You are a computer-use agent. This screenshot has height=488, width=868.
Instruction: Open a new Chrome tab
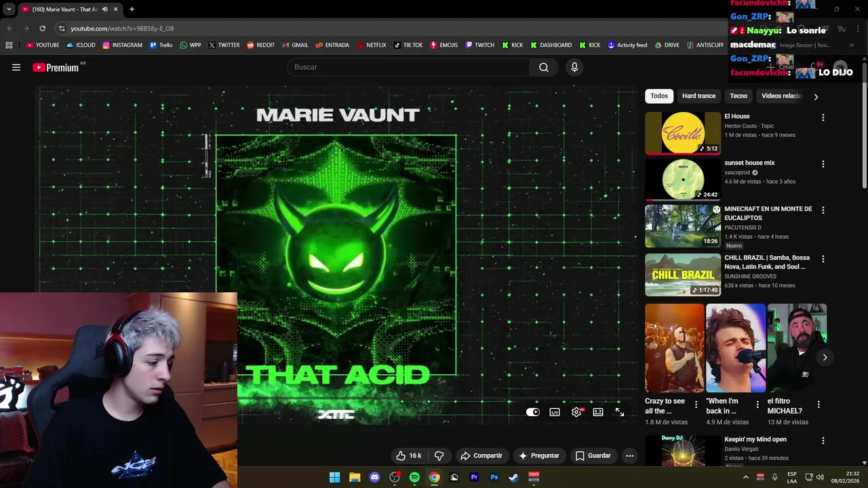(x=132, y=9)
